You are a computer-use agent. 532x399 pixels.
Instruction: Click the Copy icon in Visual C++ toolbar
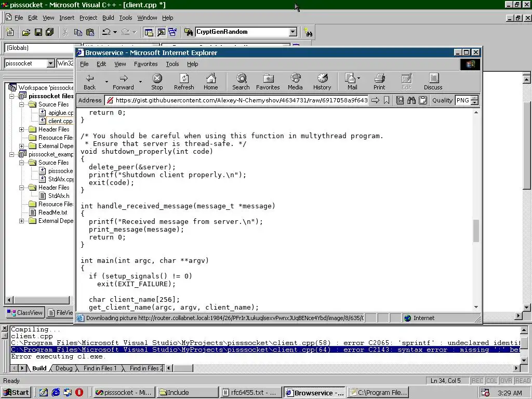(78, 32)
